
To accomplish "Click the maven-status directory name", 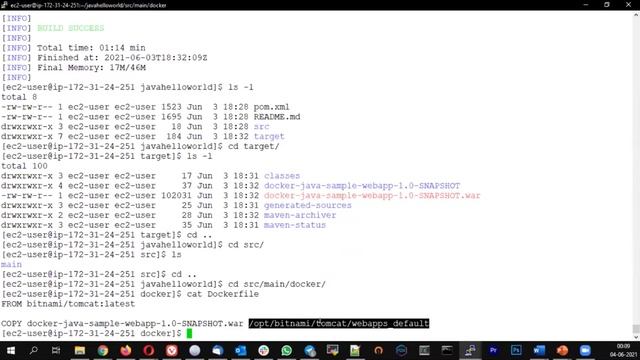I will click(295, 225).
